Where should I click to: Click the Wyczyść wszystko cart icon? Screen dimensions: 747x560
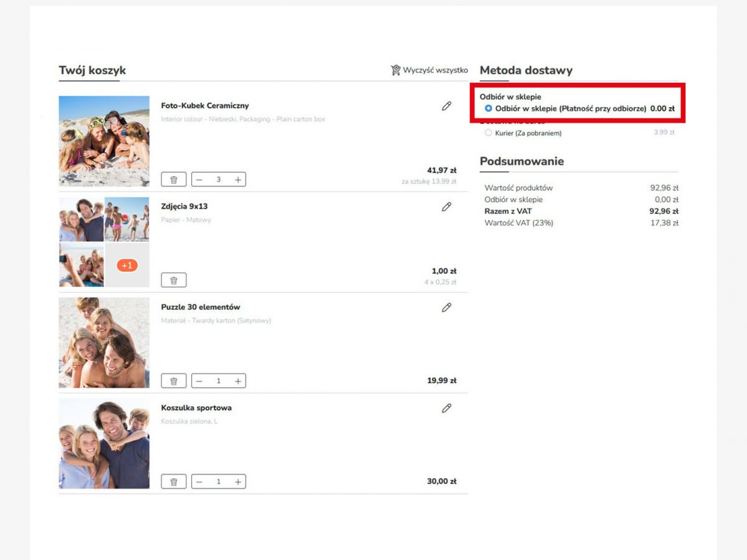tap(395, 70)
